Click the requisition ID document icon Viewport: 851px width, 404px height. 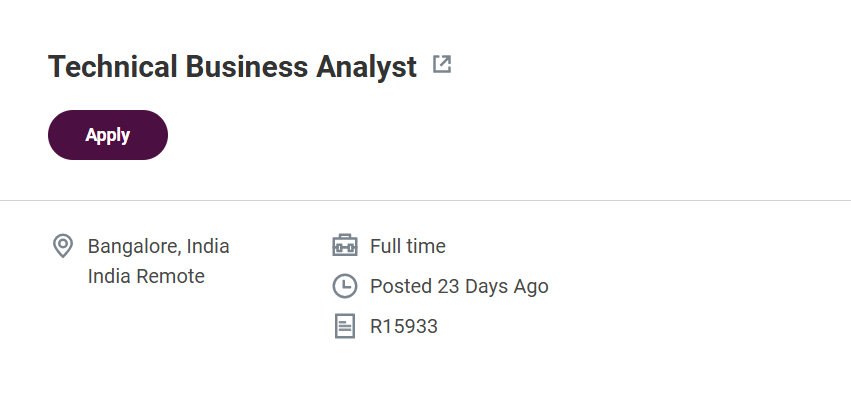pos(344,326)
